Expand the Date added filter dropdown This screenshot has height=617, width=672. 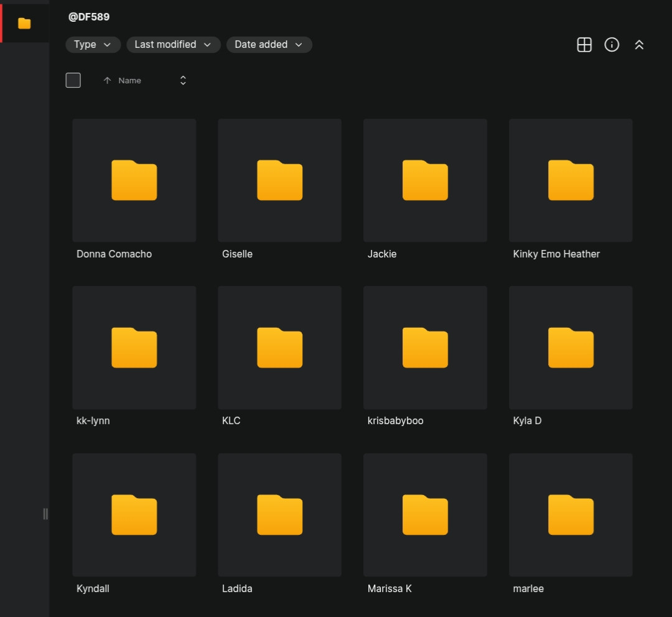pyautogui.click(x=269, y=45)
